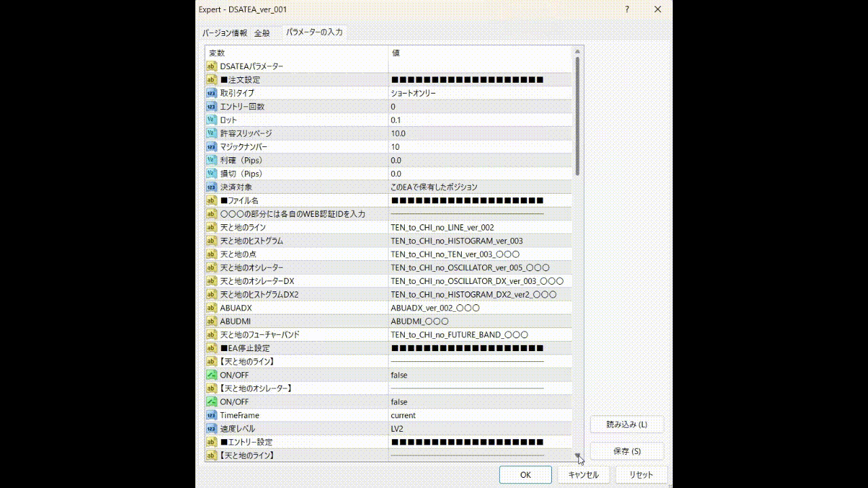Click the ab icon beside 天と地のオシレーターDX

click(x=212, y=281)
